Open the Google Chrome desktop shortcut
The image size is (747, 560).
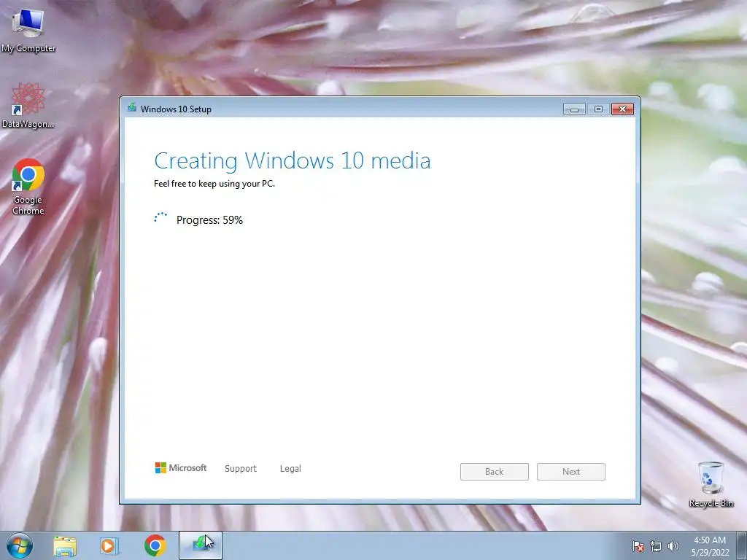click(x=28, y=187)
